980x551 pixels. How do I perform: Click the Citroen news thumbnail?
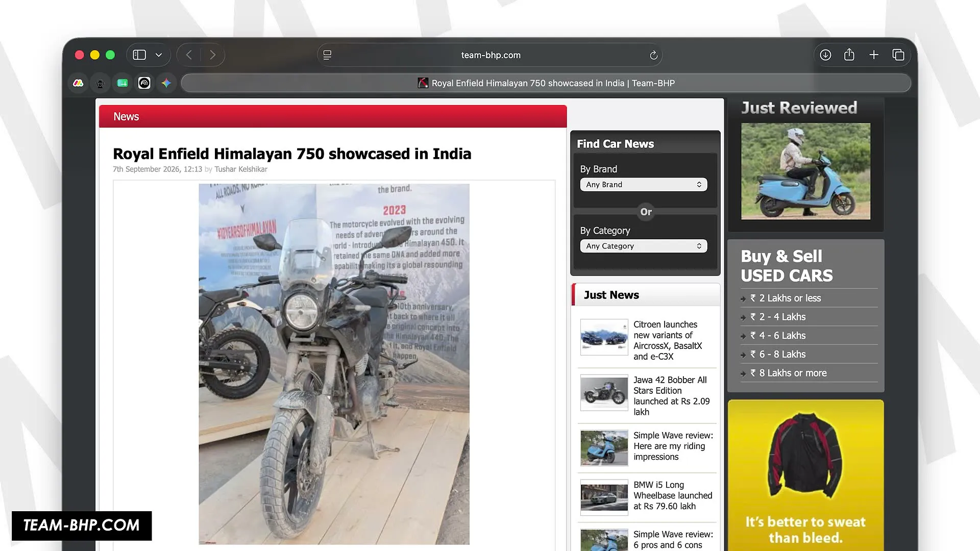[604, 337]
